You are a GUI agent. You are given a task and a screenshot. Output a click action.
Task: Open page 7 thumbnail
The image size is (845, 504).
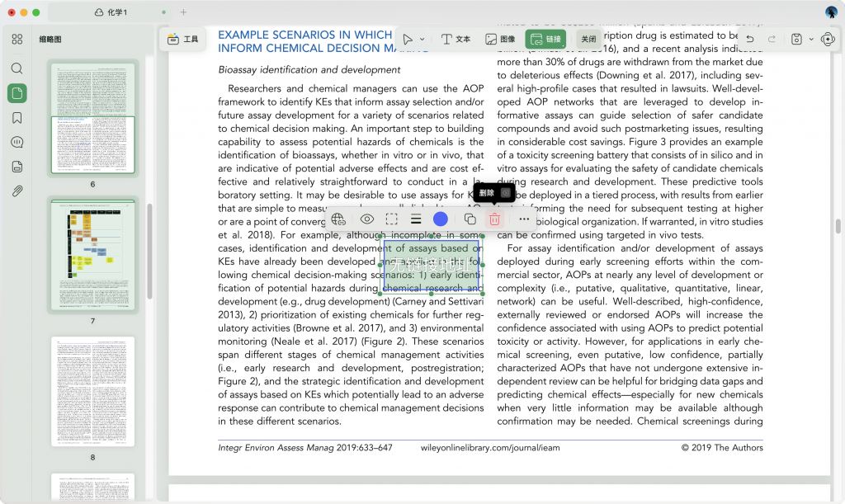click(x=92, y=255)
